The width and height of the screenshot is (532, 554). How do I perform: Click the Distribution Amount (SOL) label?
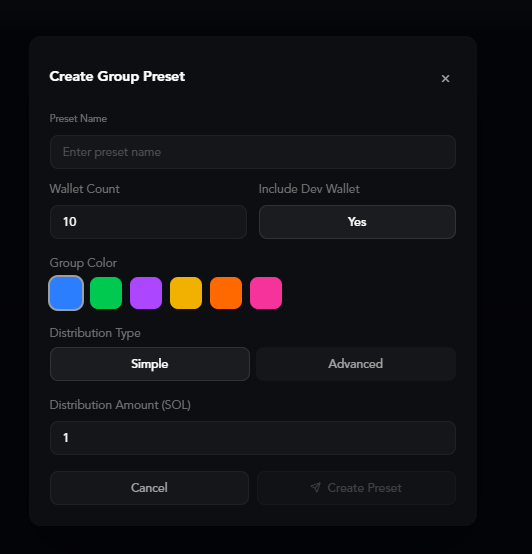pyautogui.click(x=120, y=405)
